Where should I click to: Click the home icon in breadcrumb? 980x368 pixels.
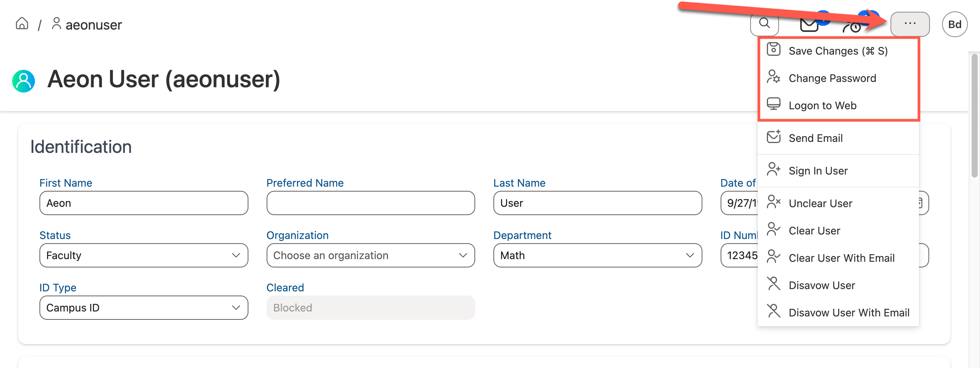tap(22, 24)
